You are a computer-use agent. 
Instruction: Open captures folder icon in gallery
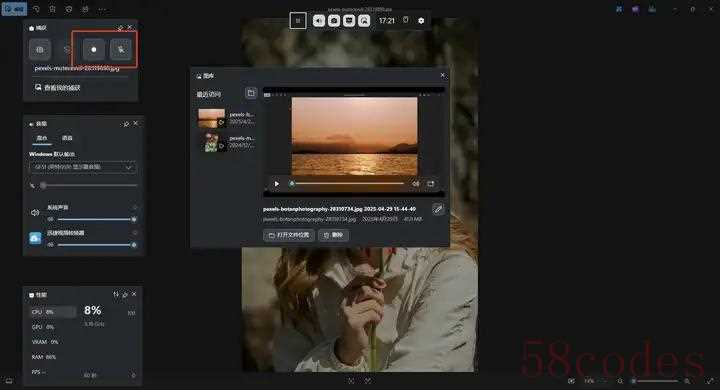(x=251, y=93)
